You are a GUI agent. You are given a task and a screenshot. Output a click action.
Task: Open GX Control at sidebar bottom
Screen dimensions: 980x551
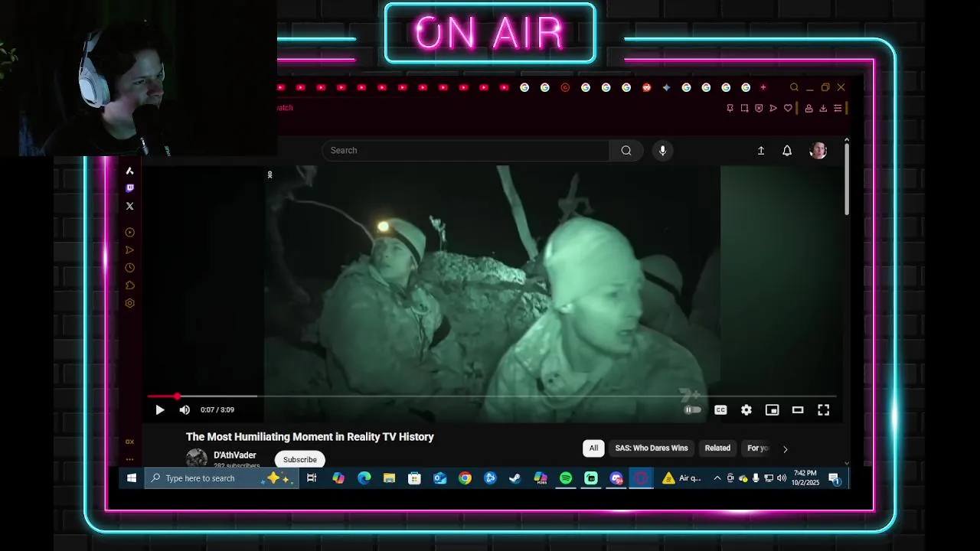129,442
